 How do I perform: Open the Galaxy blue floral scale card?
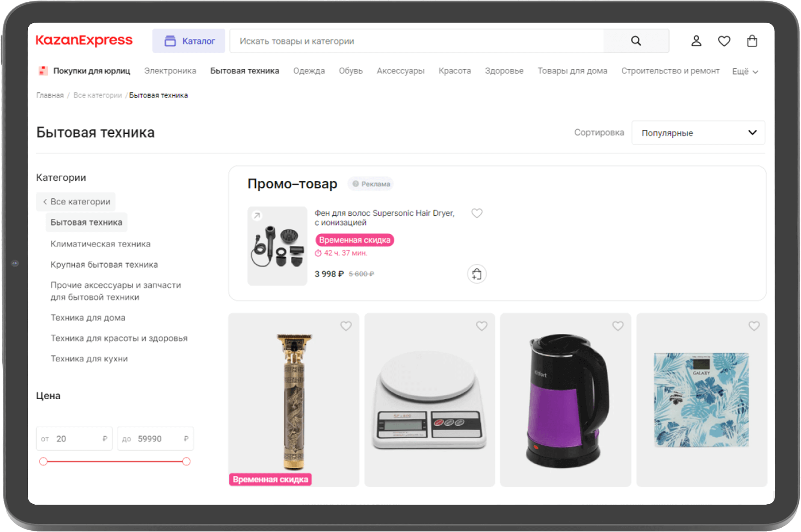(x=702, y=400)
